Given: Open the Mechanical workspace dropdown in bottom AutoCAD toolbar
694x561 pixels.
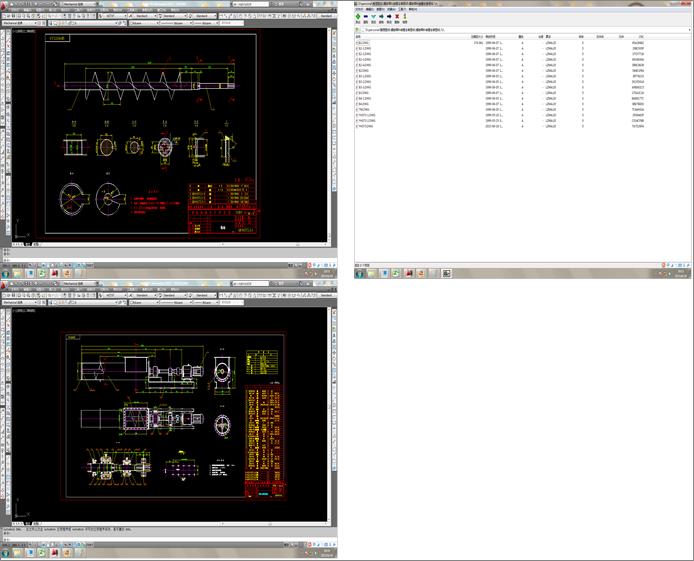Looking at the screenshot, I should [x=20, y=303].
